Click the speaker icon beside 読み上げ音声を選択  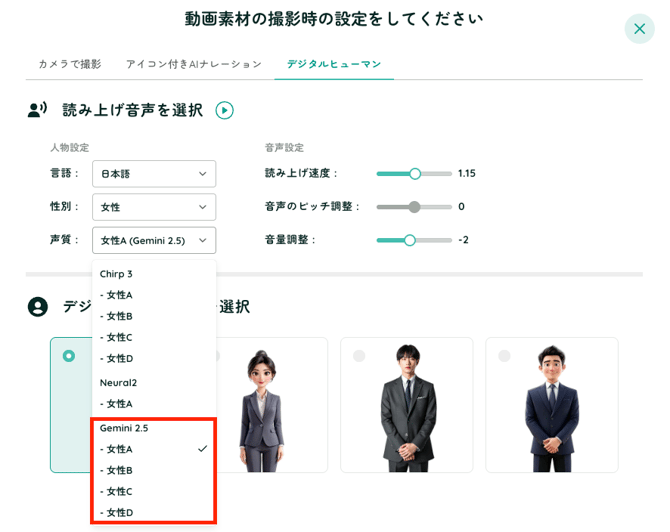pyautogui.click(x=38, y=110)
